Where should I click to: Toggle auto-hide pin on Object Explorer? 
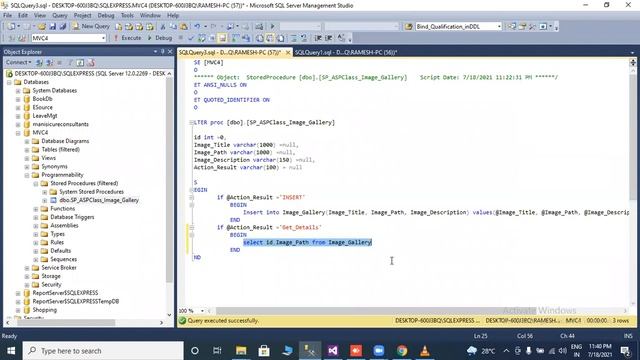[x=162, y=52]
